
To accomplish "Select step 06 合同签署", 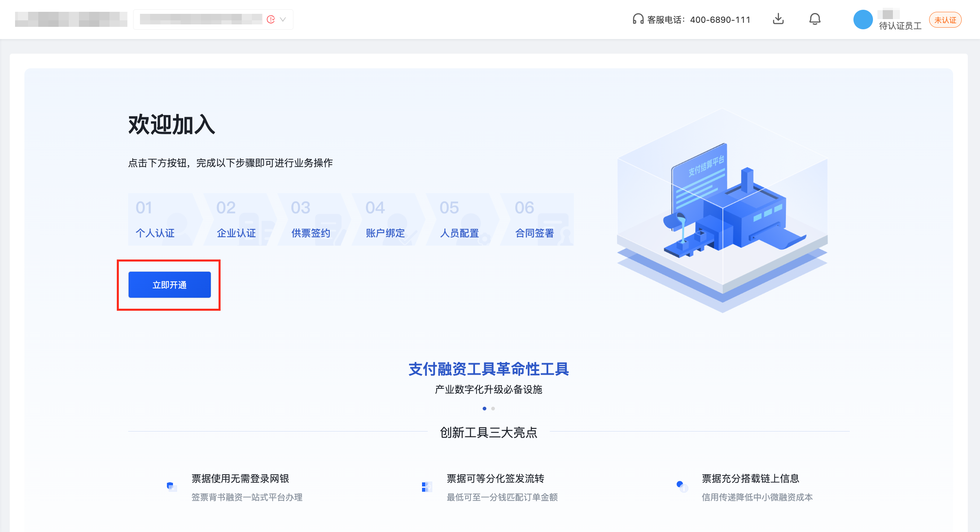I will 536,220.
